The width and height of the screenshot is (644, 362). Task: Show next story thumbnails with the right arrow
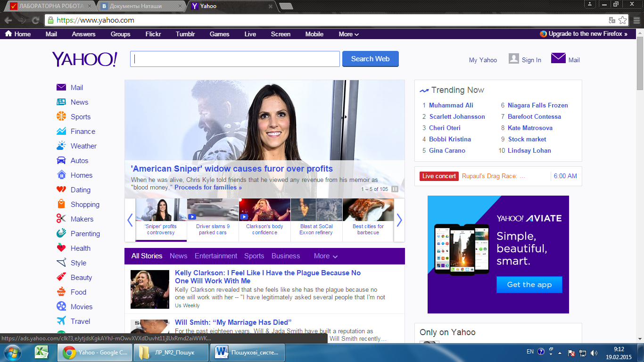(x=399, y=220)
